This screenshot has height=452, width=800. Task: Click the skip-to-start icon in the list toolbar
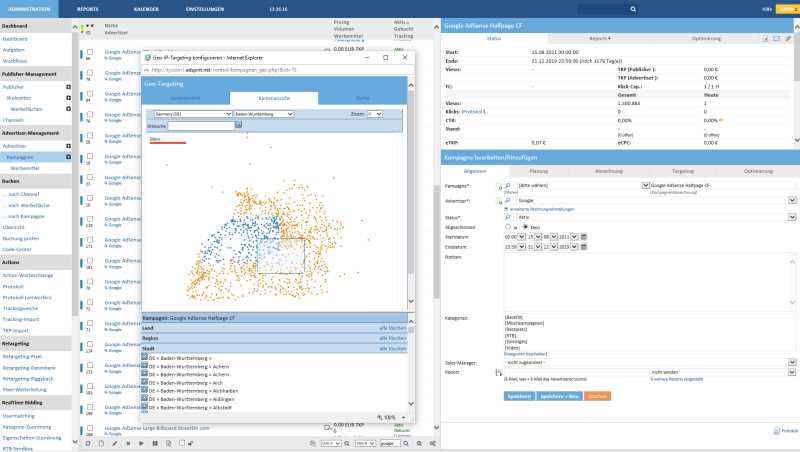tap(128, 443)
